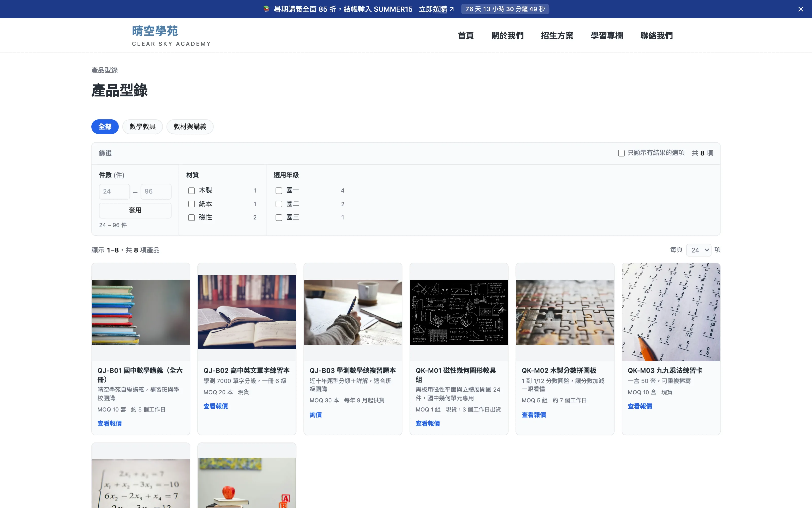812x508 pixels.
Task: Open the QJ-B02 open book thumbnail
Action: tap(247, 312)
